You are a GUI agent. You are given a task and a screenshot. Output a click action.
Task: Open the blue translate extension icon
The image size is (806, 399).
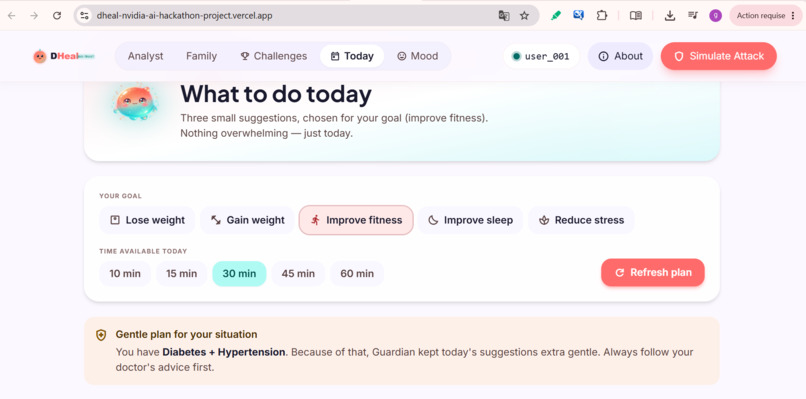coord(578,15)
